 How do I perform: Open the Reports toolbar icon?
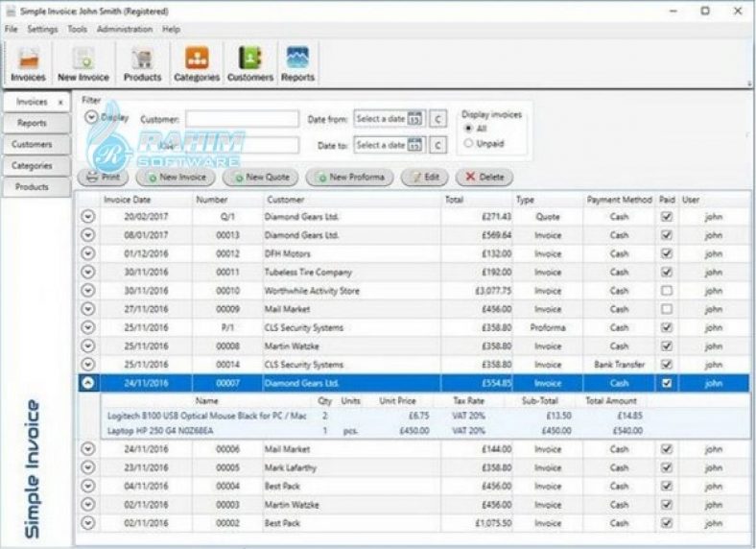pos(297,63)
